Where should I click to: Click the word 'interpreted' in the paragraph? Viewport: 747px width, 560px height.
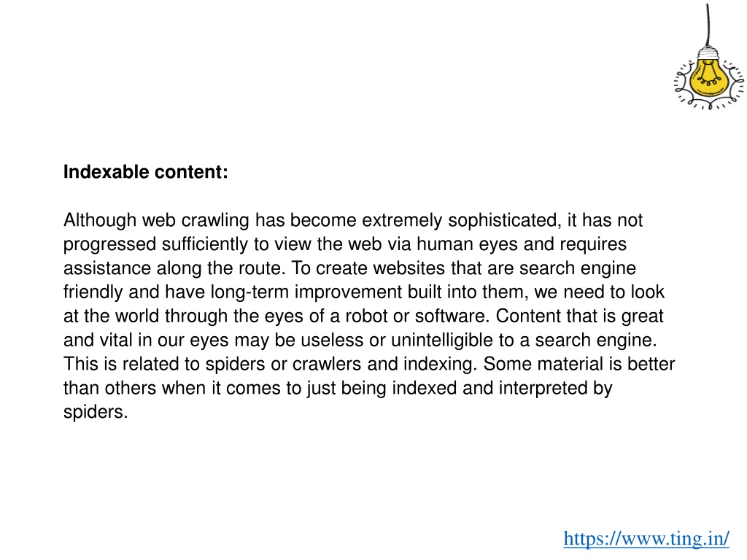543,389
